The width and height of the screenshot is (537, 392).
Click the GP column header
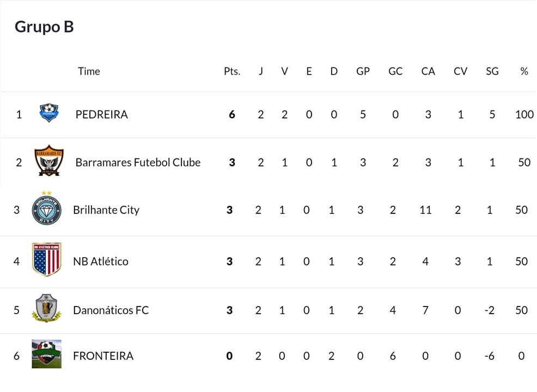tap(363, 71)
